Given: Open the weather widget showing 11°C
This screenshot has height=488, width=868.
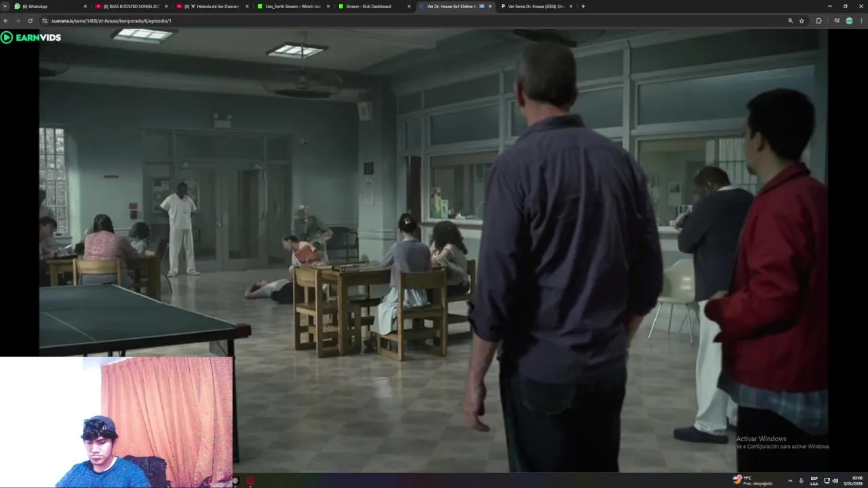Looking at the screenshot, I should tap(753, 481).
